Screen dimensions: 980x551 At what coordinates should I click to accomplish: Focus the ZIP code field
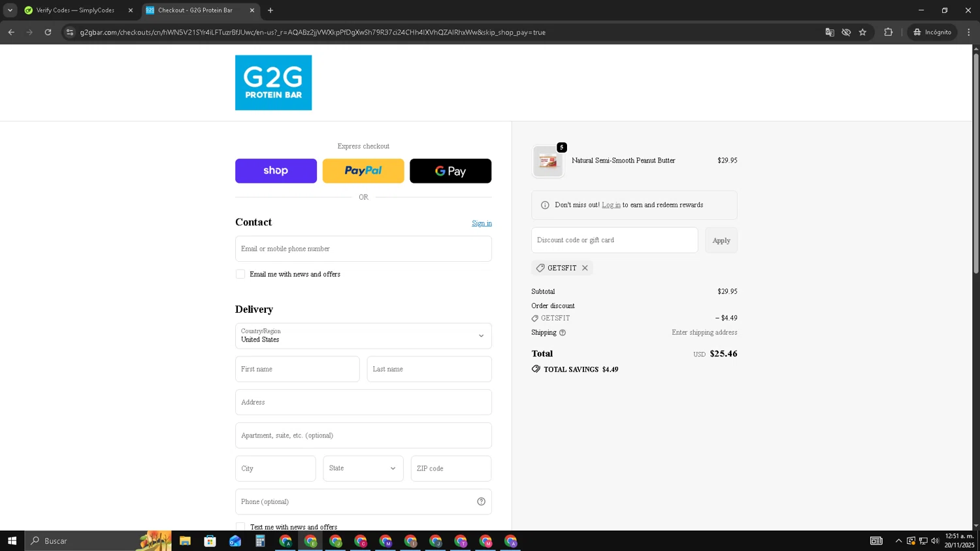(451, 468)
